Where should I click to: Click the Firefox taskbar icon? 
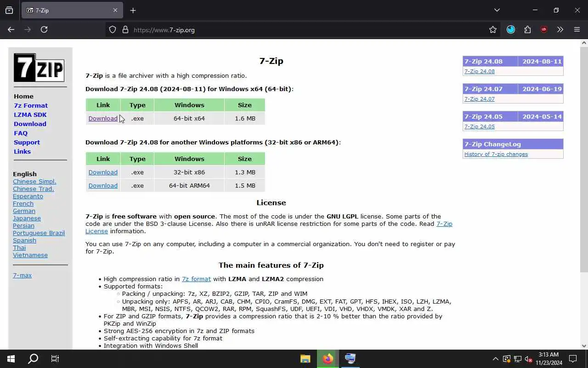[328, 359]
